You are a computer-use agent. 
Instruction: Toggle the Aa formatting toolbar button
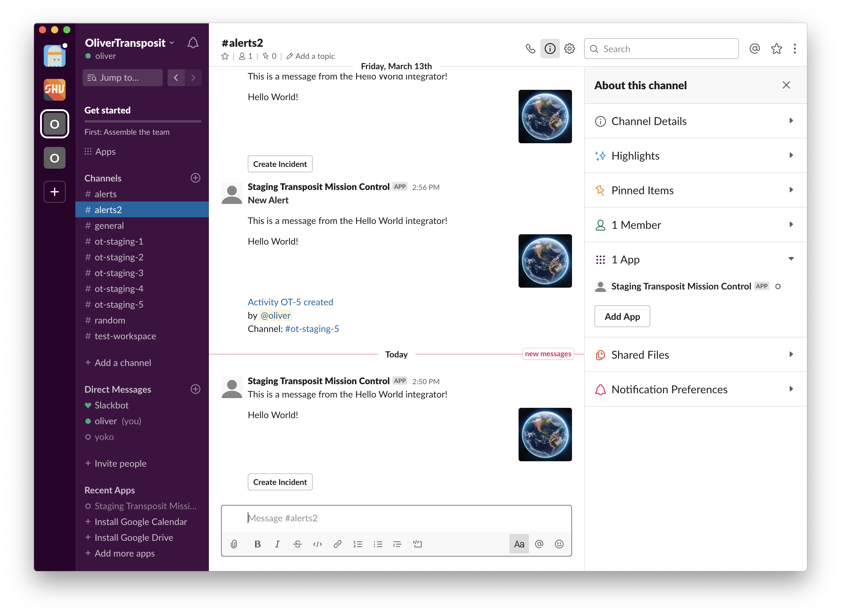(x=519, y=544)
